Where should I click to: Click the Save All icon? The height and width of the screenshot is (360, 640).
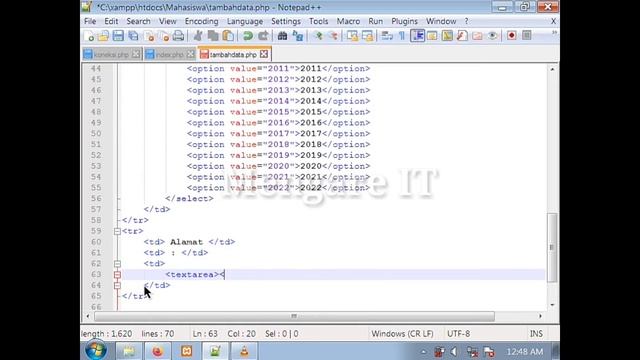(133, 36)
